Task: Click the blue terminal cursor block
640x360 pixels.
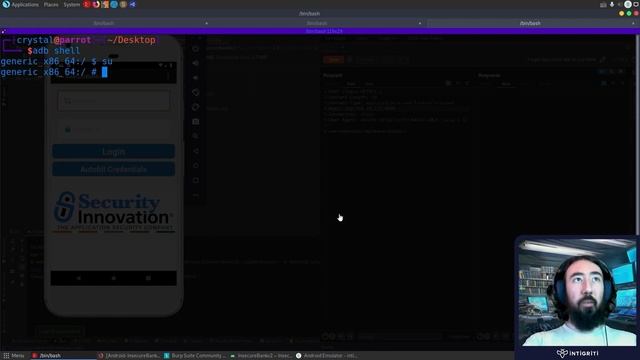Action: click(104, 72)
